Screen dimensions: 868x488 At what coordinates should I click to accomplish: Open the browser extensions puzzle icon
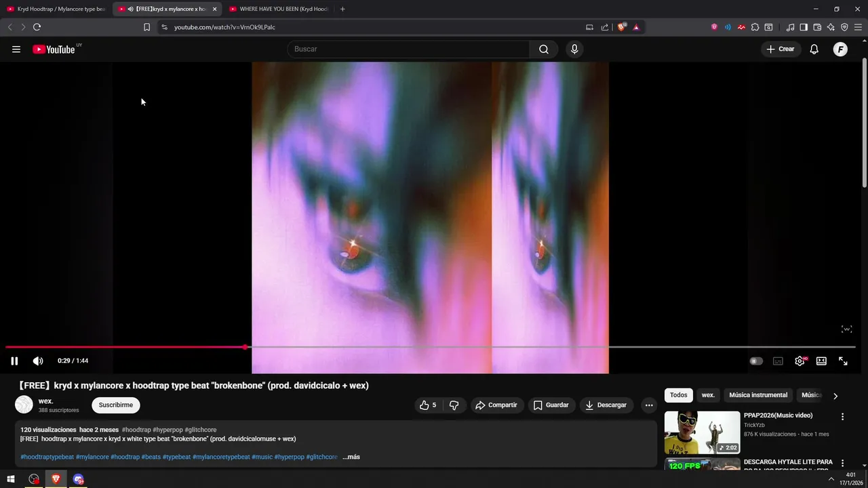point(755,27)
